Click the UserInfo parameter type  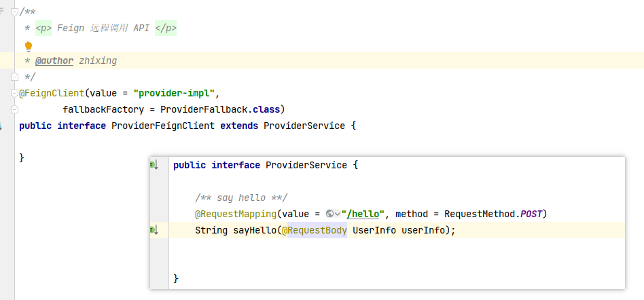(x=374, y=230)
